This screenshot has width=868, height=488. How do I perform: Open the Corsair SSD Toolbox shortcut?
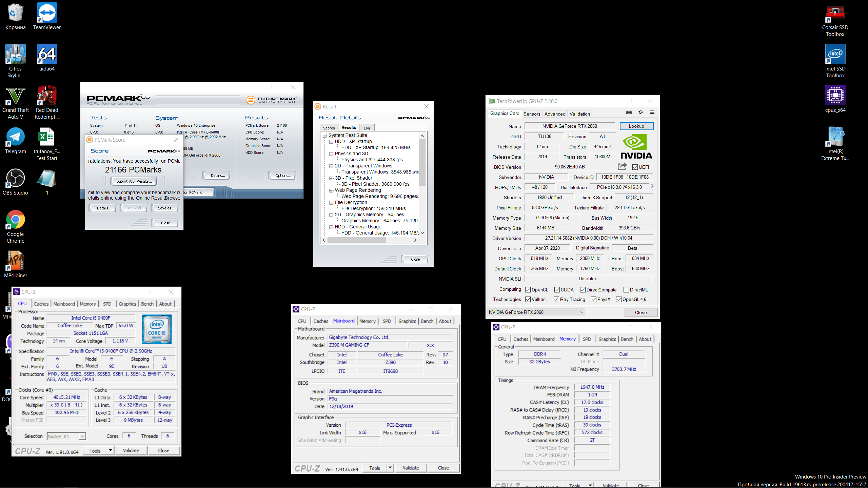pyautogui.click(x=835, y=20)
